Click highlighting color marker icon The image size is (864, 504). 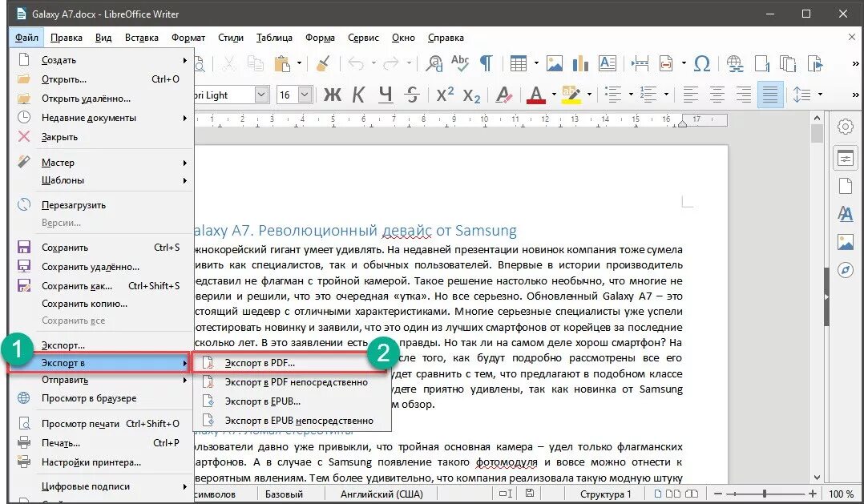[x=571, y=95]
